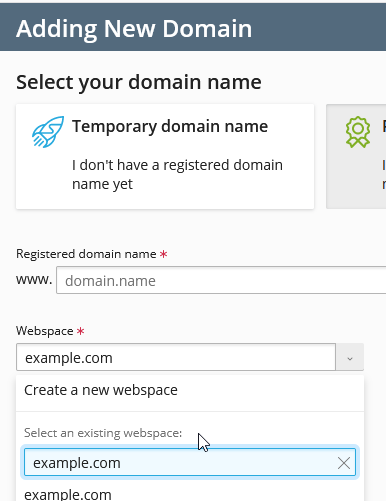The height and width of the screenshot is (501, 386).
Task: Choose Create a new webspace option
Action: point(190,390)
